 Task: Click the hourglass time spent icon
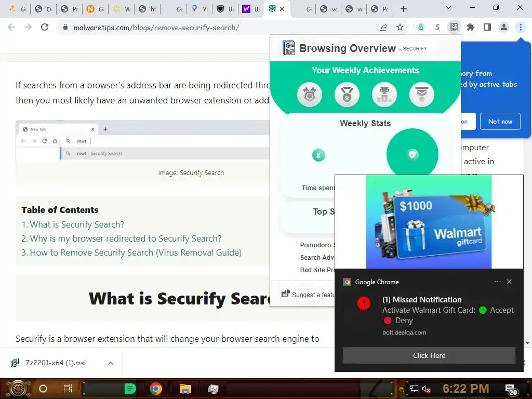coord(318,155)
